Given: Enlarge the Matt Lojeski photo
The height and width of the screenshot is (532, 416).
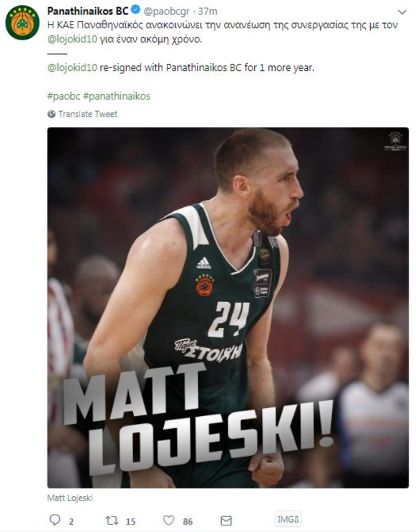Looking at the screenshot, I should 228,308.
